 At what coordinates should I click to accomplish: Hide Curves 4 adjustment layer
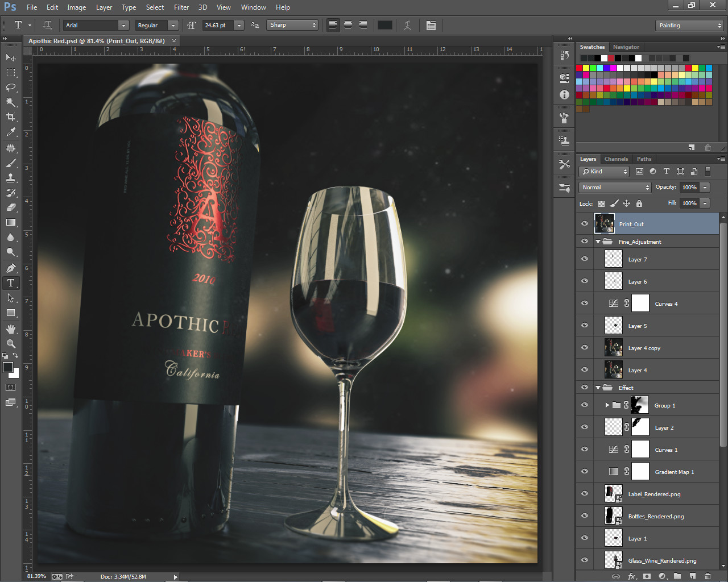(584, 304)
